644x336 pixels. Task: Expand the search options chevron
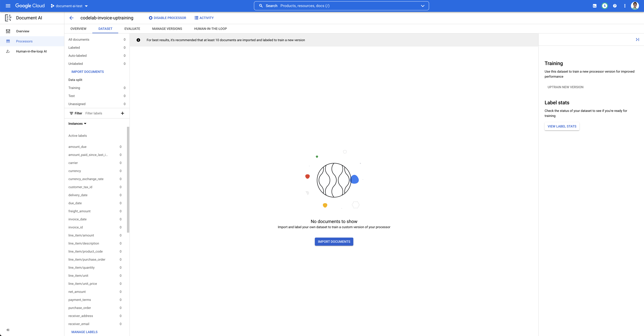pyautogui.click(x=422, y=6)
